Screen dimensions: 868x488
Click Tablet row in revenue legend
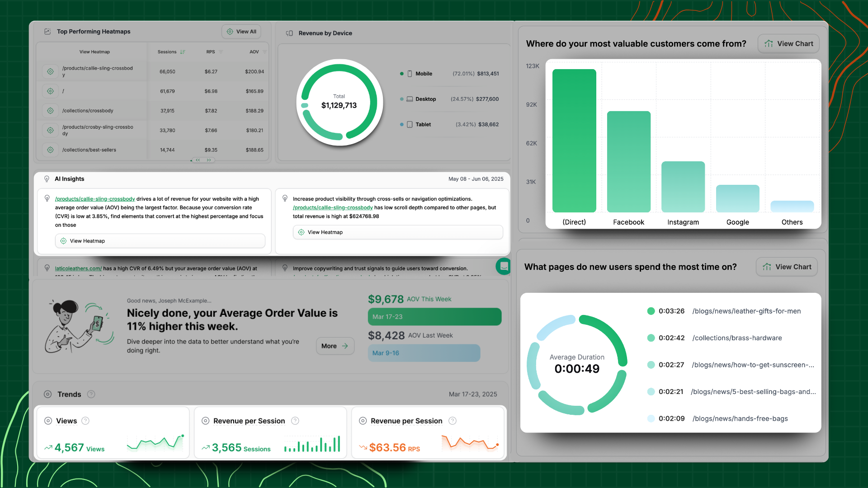tap(449, 124)
